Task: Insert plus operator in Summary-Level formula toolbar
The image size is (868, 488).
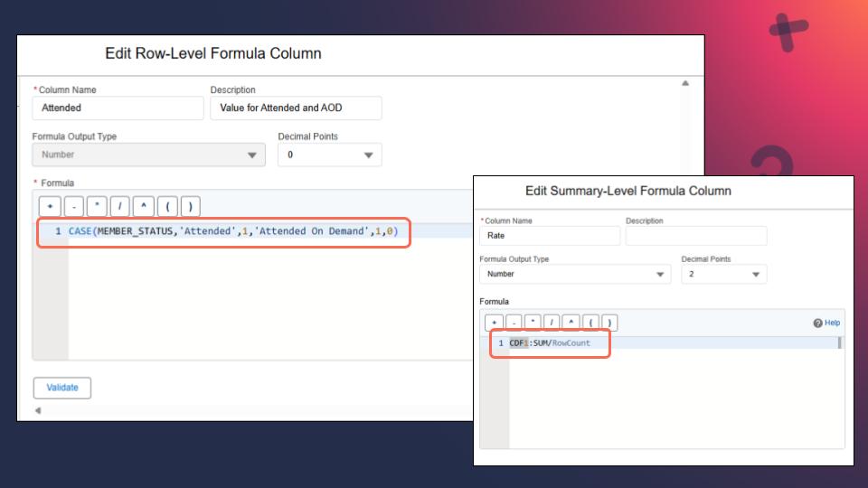Action: coord(495,323)
